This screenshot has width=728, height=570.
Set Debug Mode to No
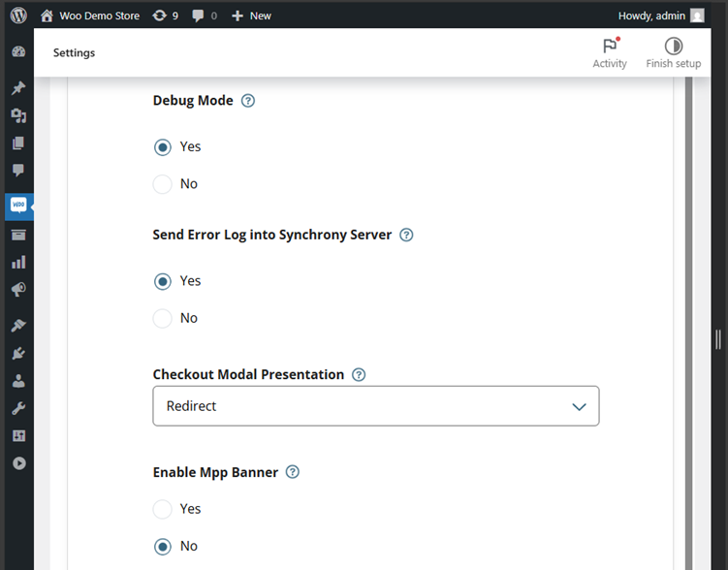click(163, 184)
